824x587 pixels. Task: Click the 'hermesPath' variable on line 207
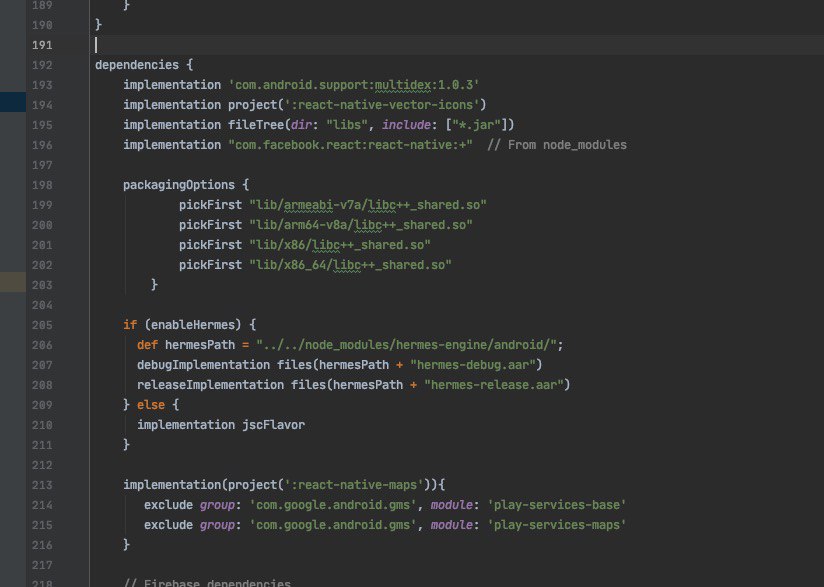354,365
